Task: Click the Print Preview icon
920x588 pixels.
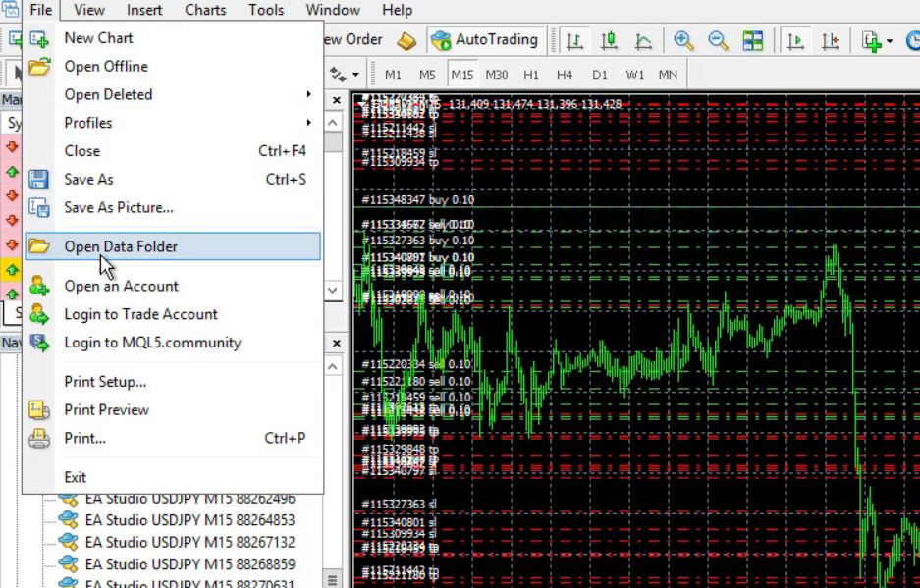Action: coord(39,409)
